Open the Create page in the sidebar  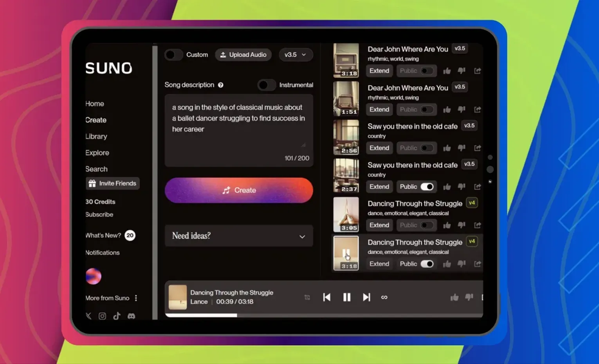96,120
